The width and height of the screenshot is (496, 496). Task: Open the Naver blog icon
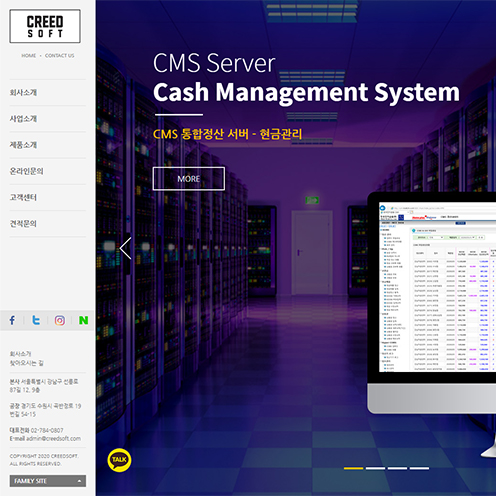[83, 321]
